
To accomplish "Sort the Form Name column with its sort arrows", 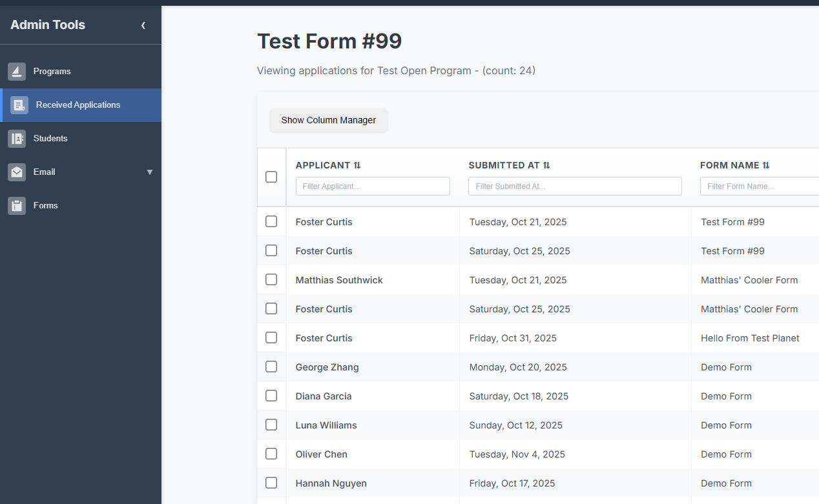I will (x=766, y=165).
